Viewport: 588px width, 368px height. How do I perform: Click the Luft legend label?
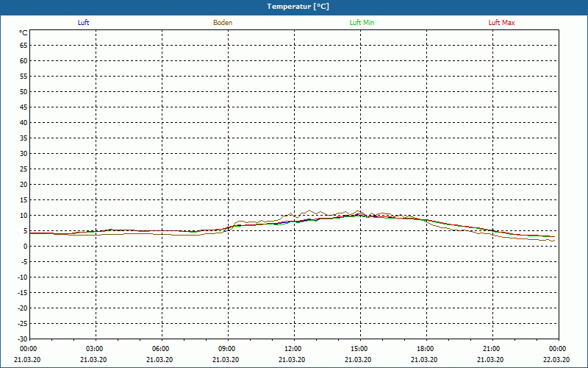[83, 23]
